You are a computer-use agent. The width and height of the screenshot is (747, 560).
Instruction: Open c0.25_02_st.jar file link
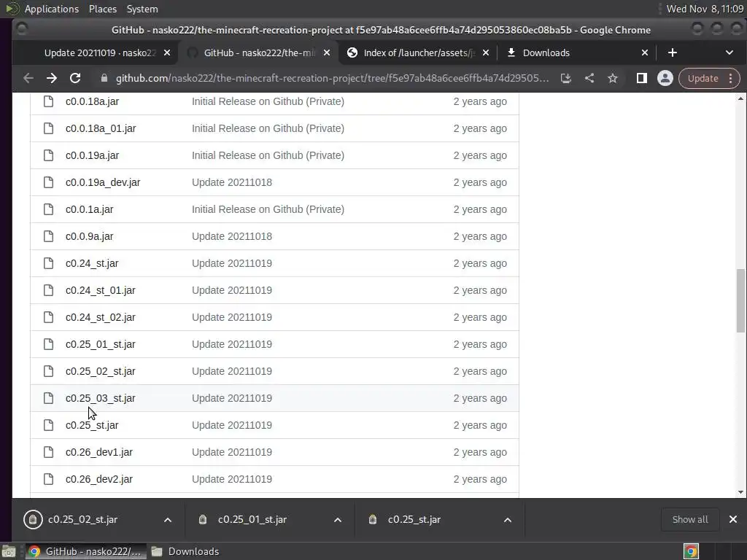[x=101, y=371]
